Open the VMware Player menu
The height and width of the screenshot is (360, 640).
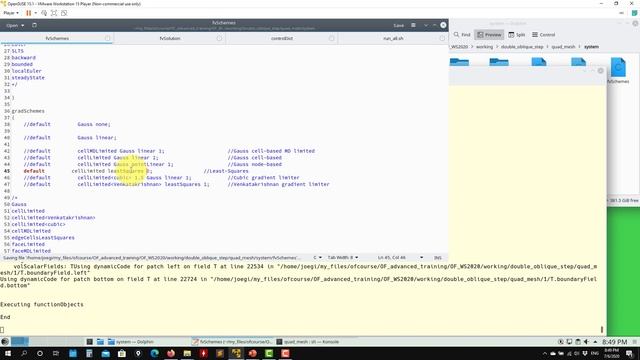pos(11,13)
